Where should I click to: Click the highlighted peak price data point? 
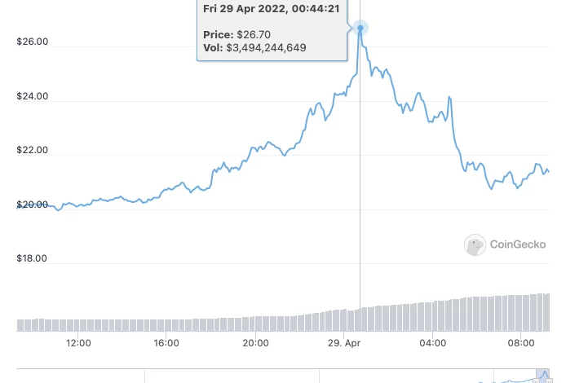[x=360, y=29]
